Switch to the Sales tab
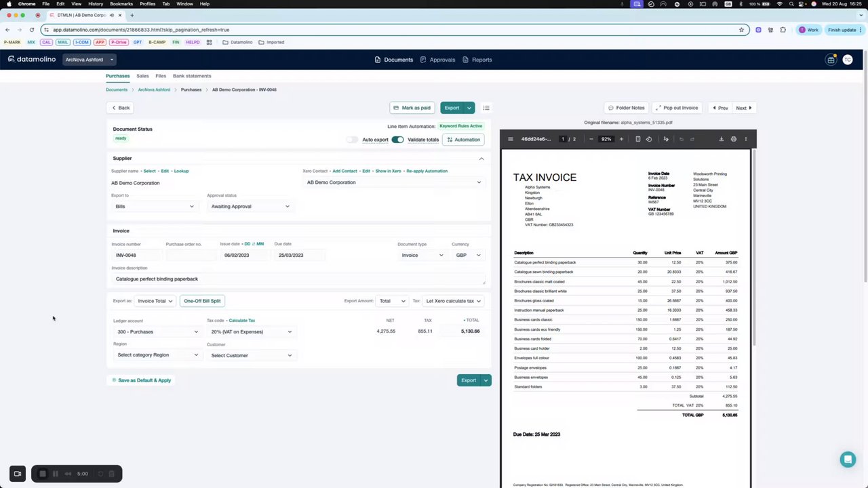868x488 pixels. pyautogui.click(x=142, y=76)
